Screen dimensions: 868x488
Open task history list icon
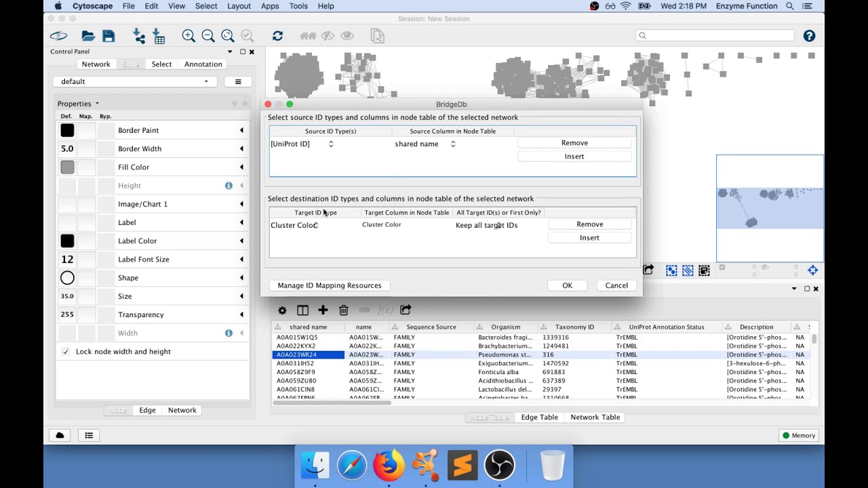tap(89, 435)
